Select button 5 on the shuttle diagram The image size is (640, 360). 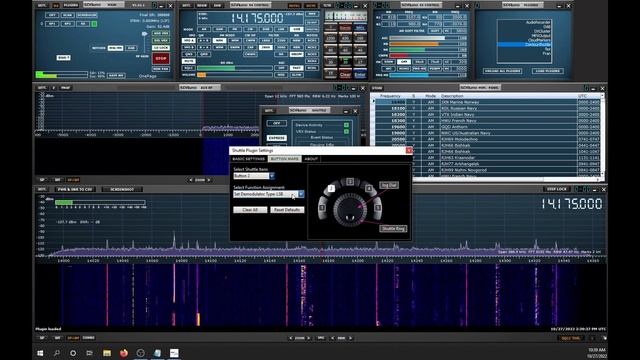click(378, 208)
